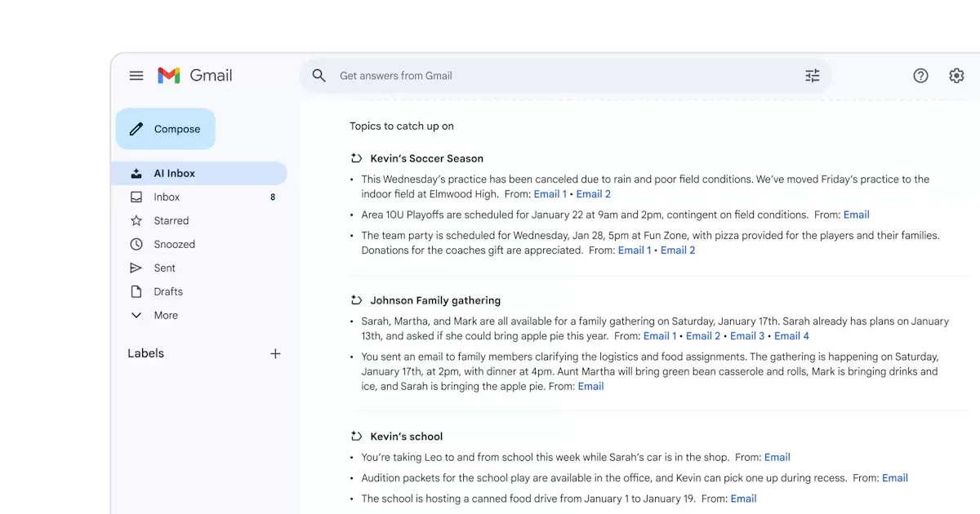Click the Labels heading
The image size is (980, 514).
(x=145, y=353)
